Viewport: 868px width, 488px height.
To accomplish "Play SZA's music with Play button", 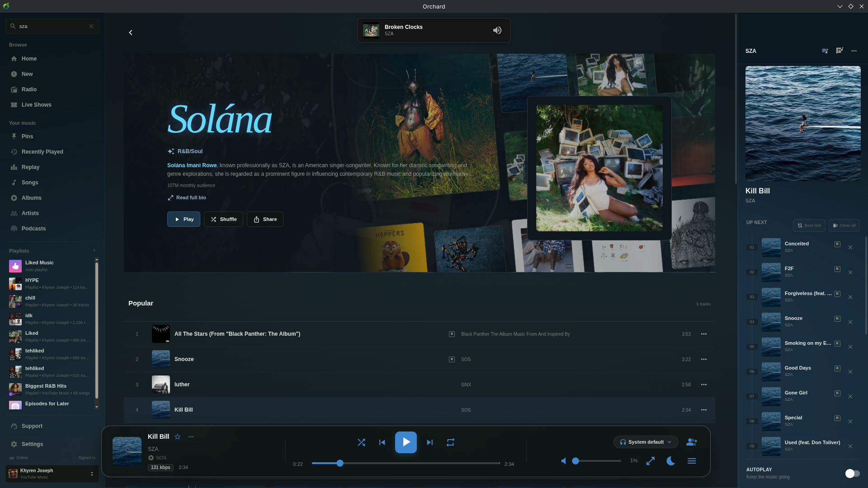I will [x=184, y=219].
